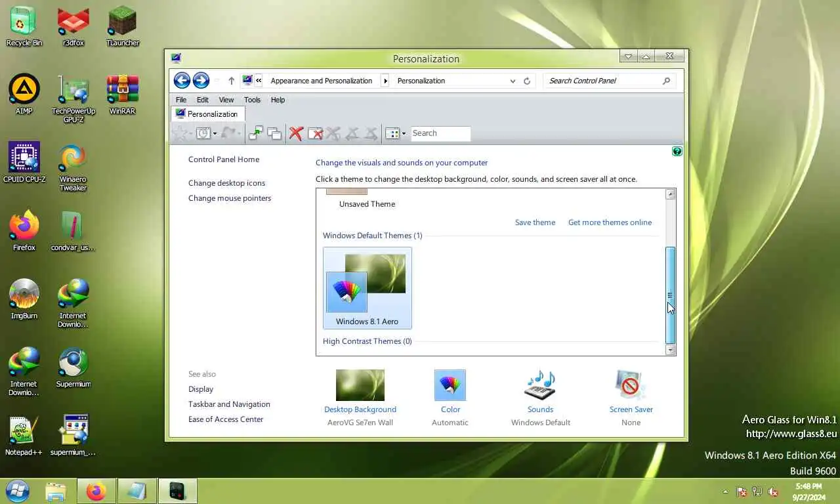The height and width of the screenshot is (504, 840).
Task: Click the green arrow window toolbar icon
Action: [256, 133]
